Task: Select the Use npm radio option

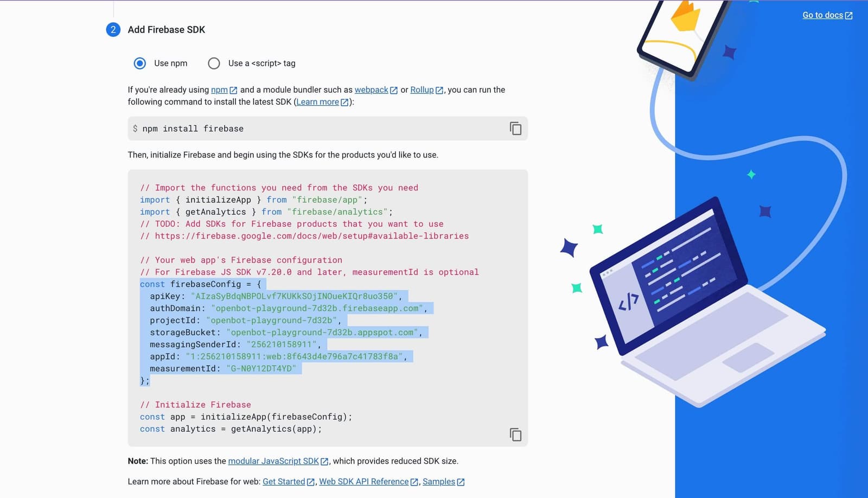Action: [140, 63]
